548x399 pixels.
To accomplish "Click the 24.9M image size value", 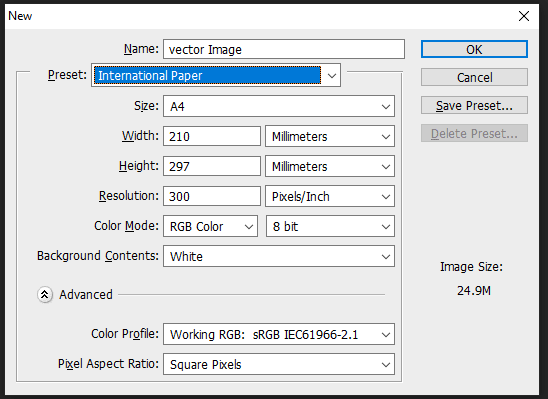I will [474, 291].
